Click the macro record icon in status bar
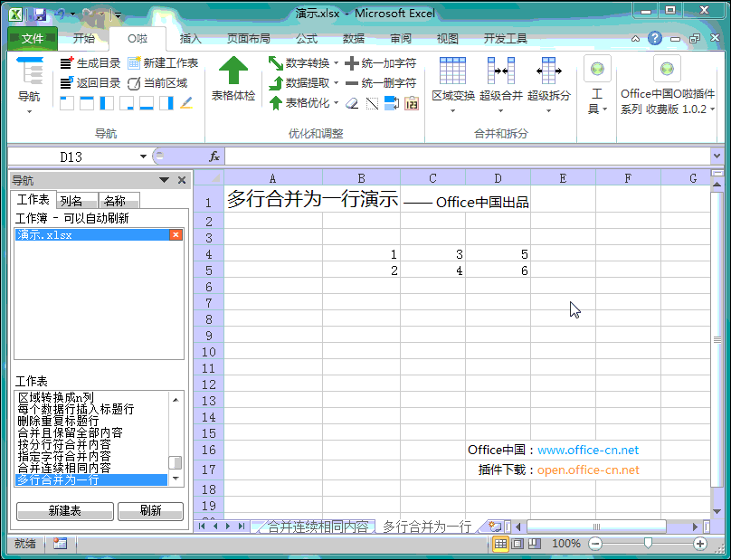 point(60,543)
